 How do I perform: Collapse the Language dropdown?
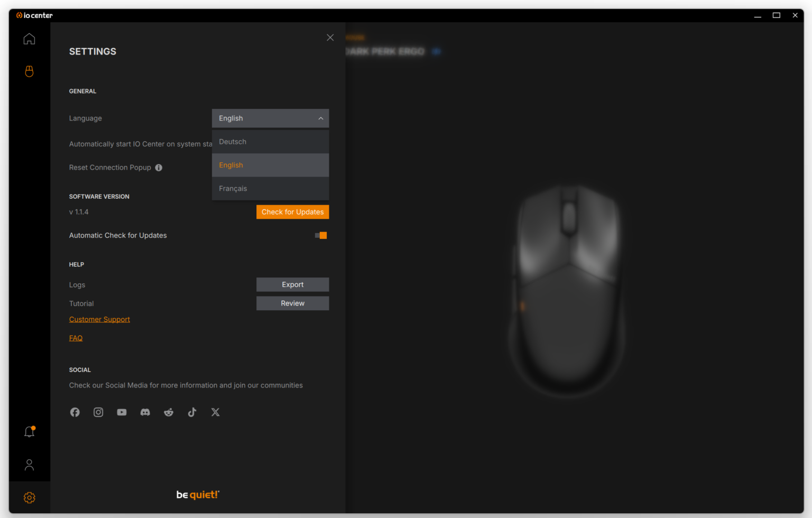point(270,118)
